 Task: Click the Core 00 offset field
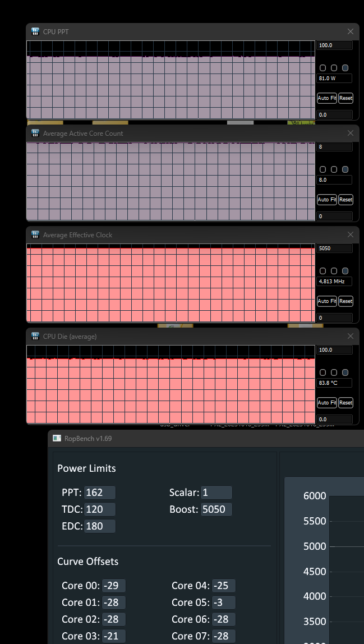114,586
